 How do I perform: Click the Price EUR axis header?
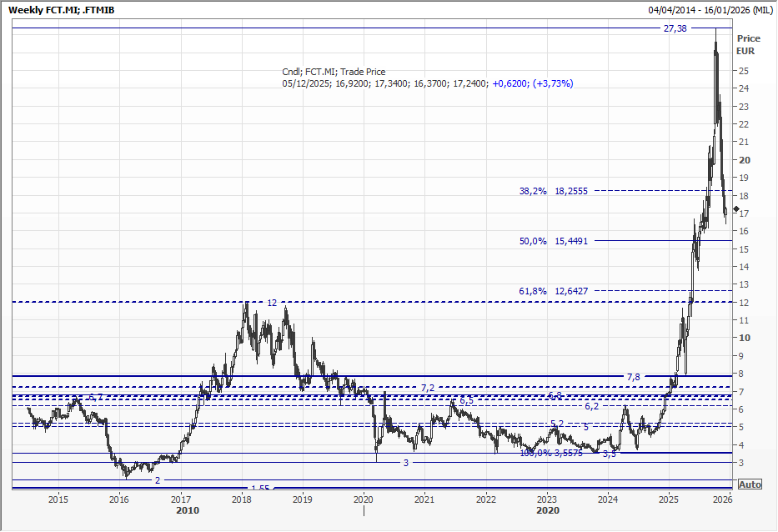(748, 44)
